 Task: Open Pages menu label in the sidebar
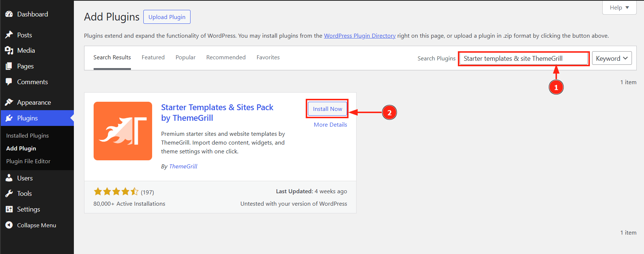(x=25, y=66)
